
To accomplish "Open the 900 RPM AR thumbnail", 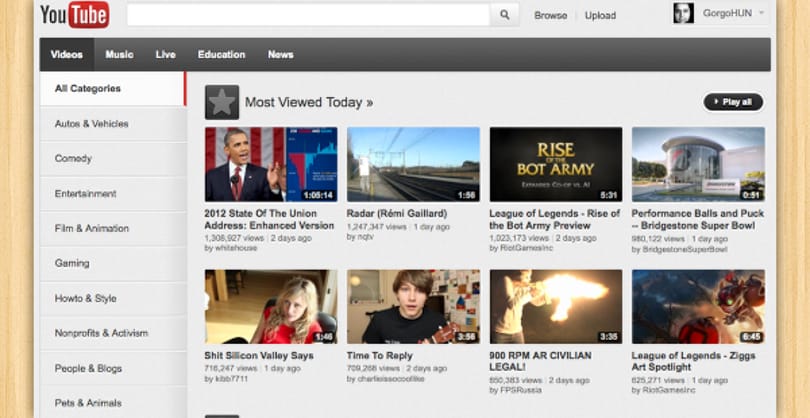I will point(556,306).
